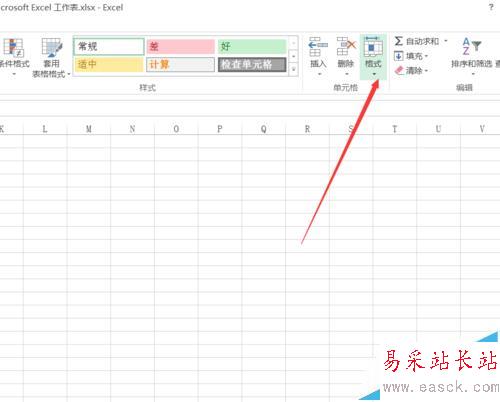Screen dimensions: 500x402
Task: Click the Fill (填充) icon
Action: pyautogui.click(x=398, y=56)
